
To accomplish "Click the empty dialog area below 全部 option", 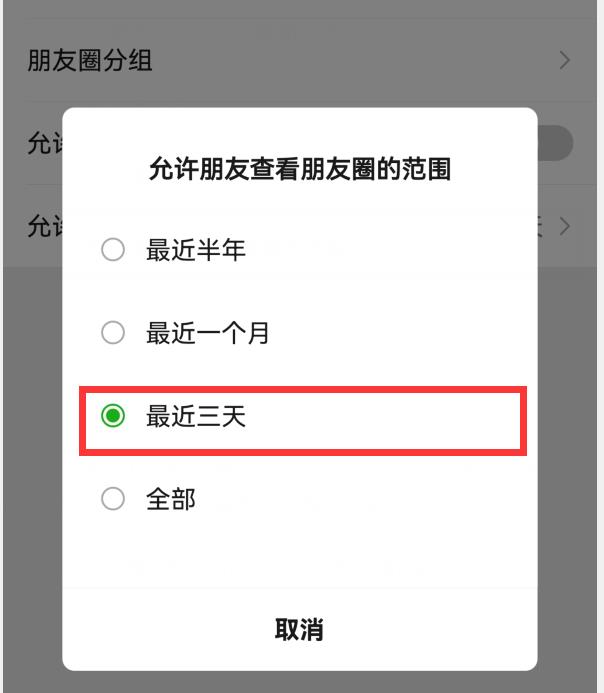I will pos(300,555).
